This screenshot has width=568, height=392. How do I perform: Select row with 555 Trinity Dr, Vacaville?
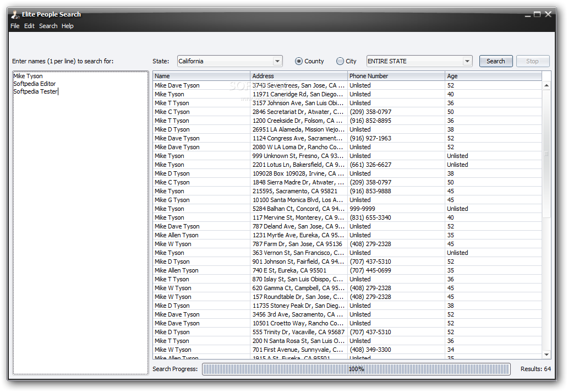(347, 332)
